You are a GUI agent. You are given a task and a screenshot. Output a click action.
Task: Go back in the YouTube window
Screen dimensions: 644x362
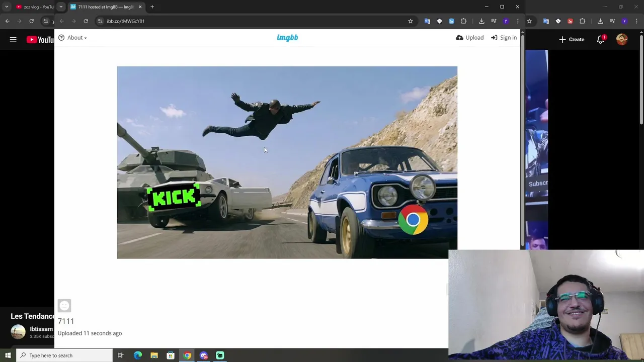tap(7, 21)
